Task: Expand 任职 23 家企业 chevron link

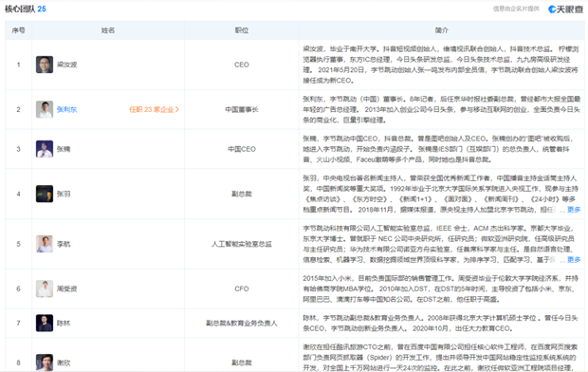Action: (x=154, y=109)
